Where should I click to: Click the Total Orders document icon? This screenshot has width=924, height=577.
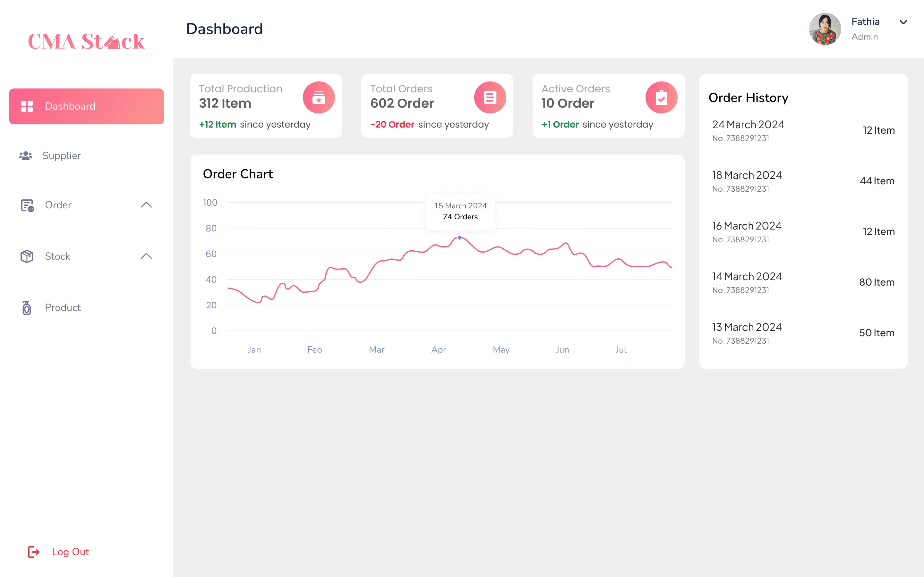[490, 98]
